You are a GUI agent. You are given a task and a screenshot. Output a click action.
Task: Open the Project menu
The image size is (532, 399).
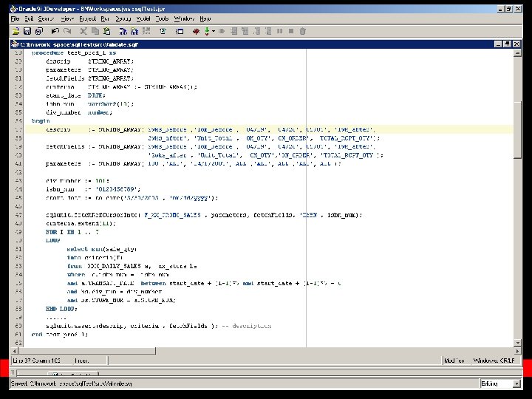point(87,18)
